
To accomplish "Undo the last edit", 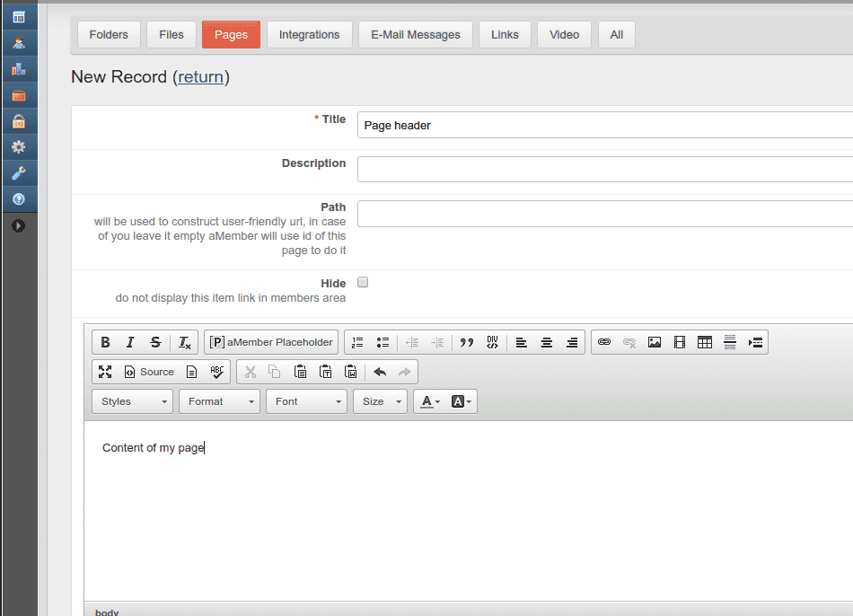I will coord(380,372).
